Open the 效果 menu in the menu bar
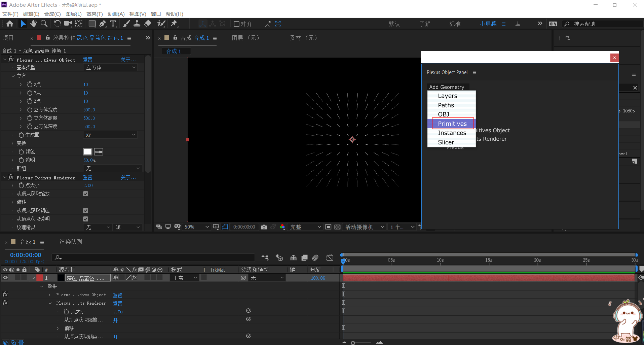Screen dimensions: 644x345 [94, 14]
